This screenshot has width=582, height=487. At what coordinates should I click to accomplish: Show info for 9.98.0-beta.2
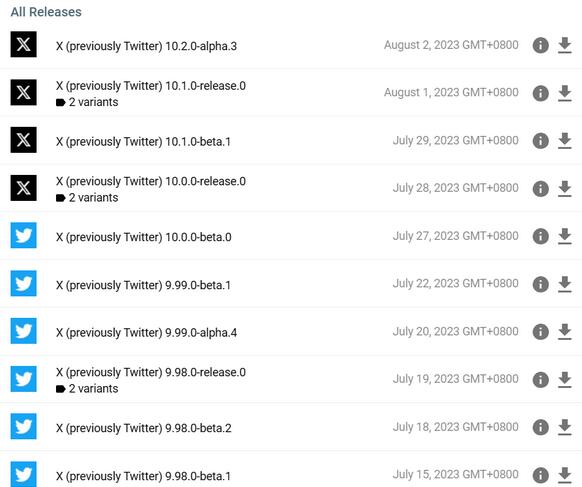click(x=540, y=427)
